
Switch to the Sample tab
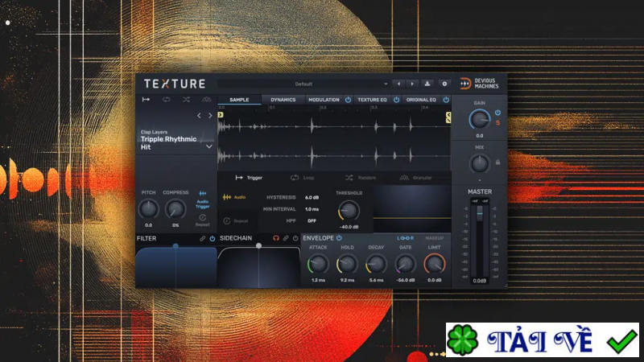coord(239,100)
